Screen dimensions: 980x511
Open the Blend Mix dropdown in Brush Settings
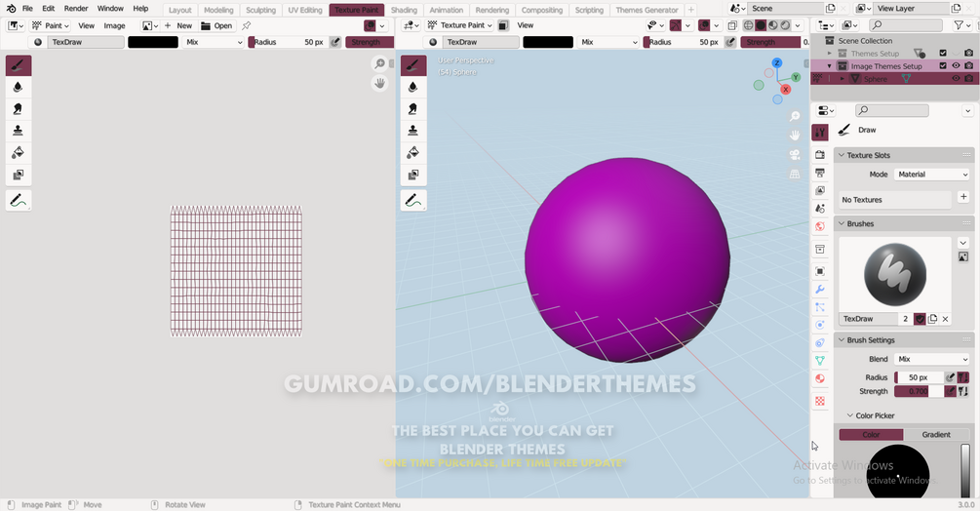tap(932, 359)
